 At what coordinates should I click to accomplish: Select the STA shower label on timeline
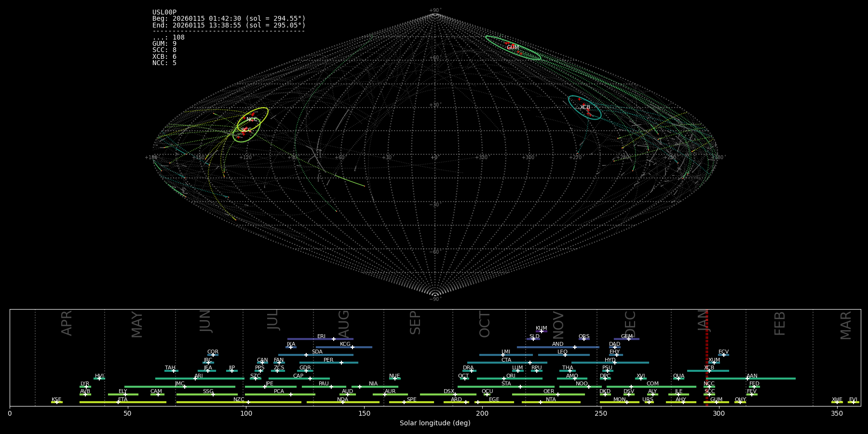(506, 384)
